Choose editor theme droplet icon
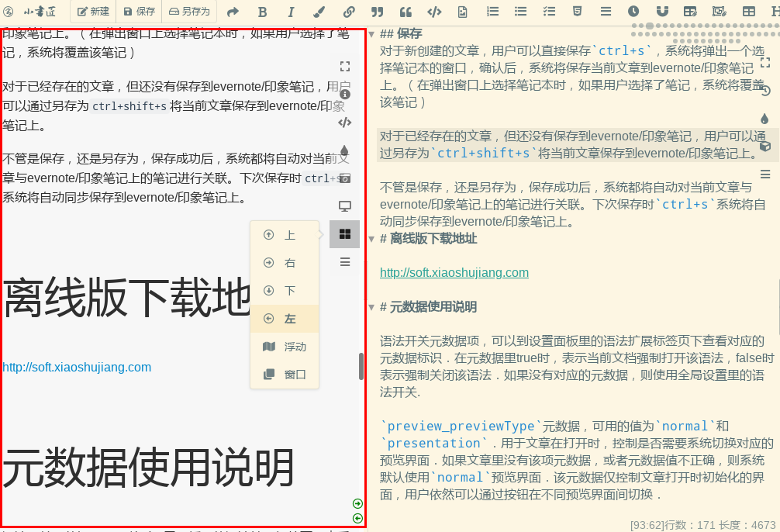Image resolution: width=780 pixels, height=532 pixels. coord(764,119)
